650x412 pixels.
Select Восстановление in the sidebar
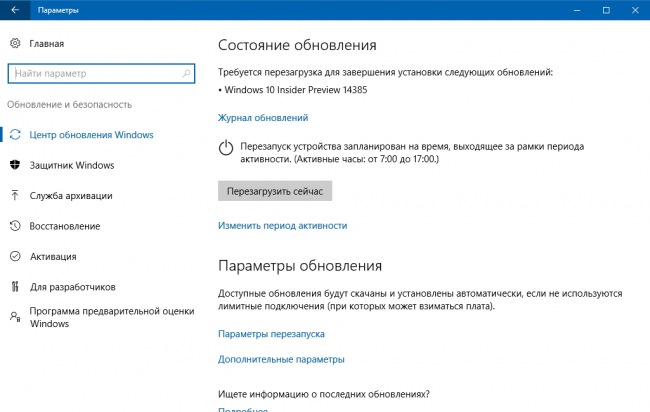click(65, 226)
